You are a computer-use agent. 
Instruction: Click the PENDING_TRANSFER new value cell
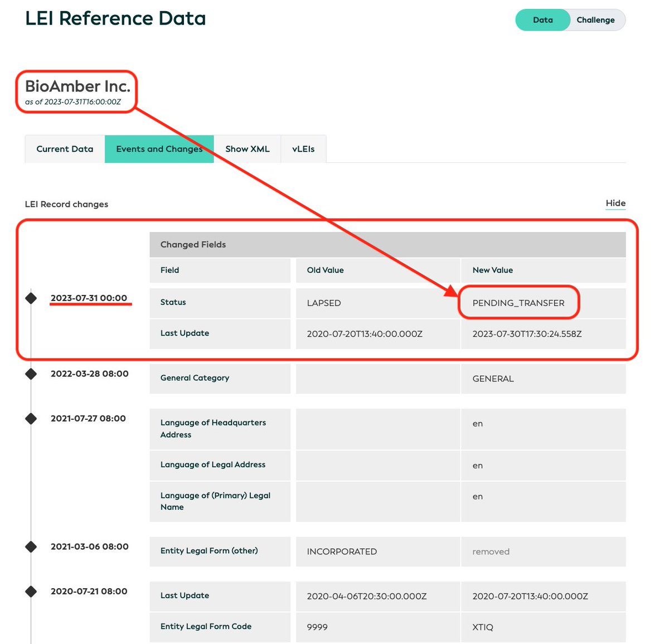[x=543, y=303]
